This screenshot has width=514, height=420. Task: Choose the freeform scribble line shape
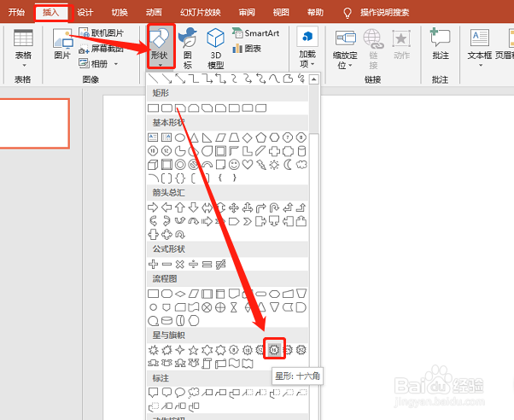[301, 79]
